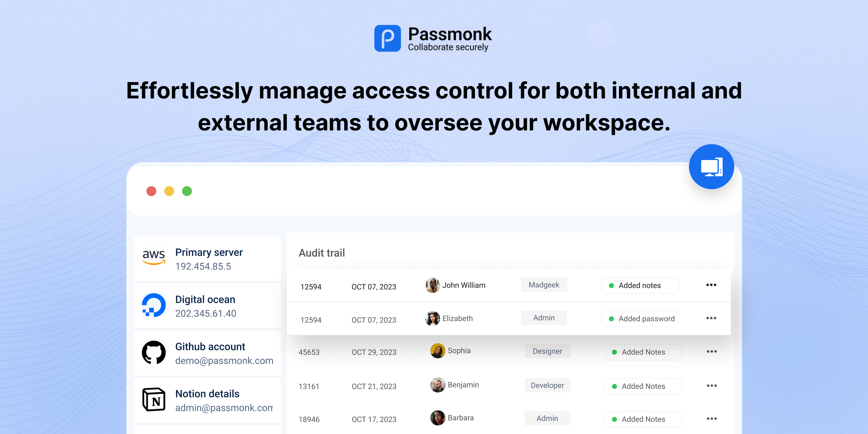Screen dimensions: 868x434
Task: Click the Digital Ocean logo icon
Action: (154, 305)
